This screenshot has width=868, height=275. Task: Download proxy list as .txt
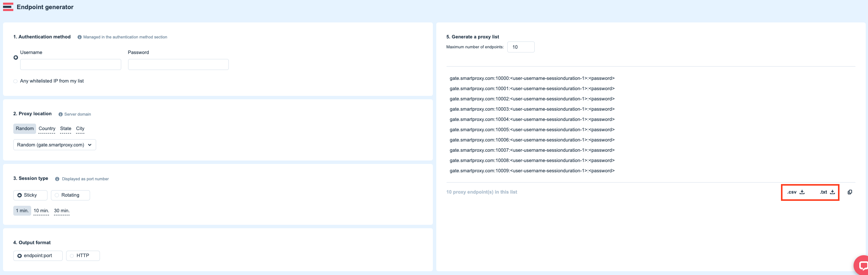(827, 192)
